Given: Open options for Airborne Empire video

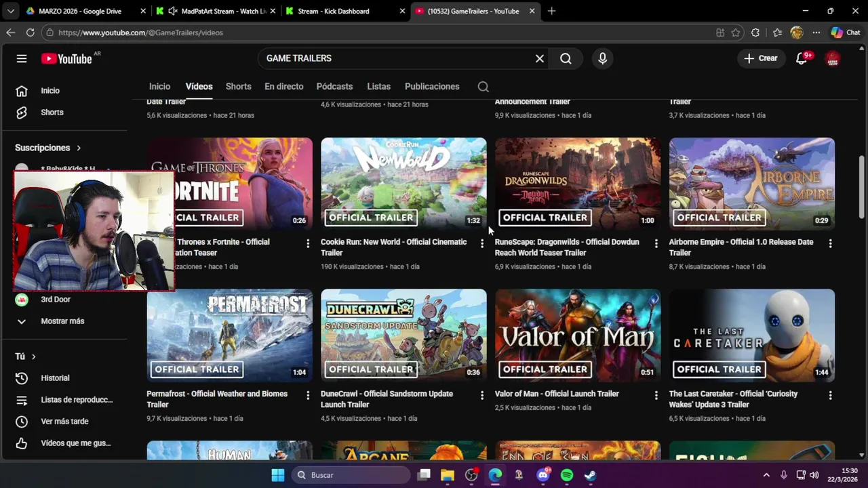Looking at the screenshot, I should 830,243.
